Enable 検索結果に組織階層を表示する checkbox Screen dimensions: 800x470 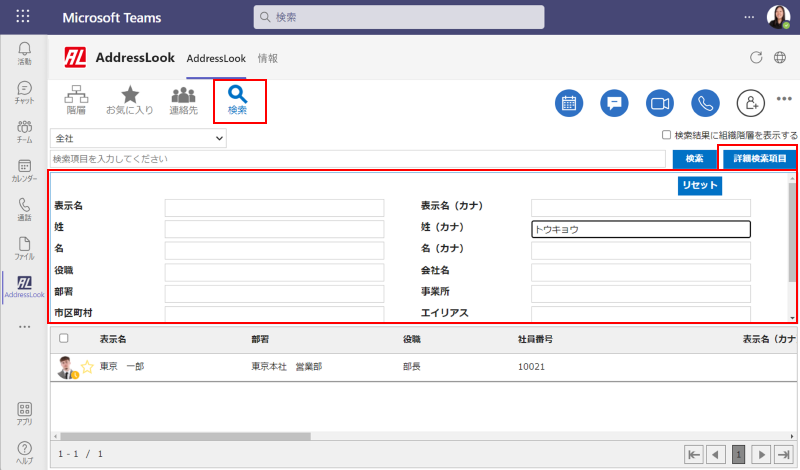[x=667, y=135]
